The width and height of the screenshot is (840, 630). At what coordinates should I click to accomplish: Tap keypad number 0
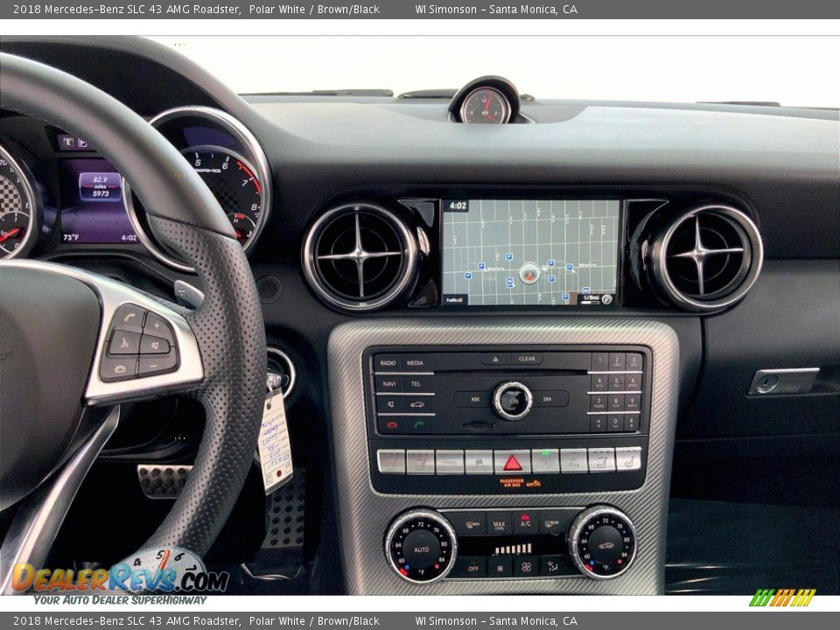[x=616, y=423]
